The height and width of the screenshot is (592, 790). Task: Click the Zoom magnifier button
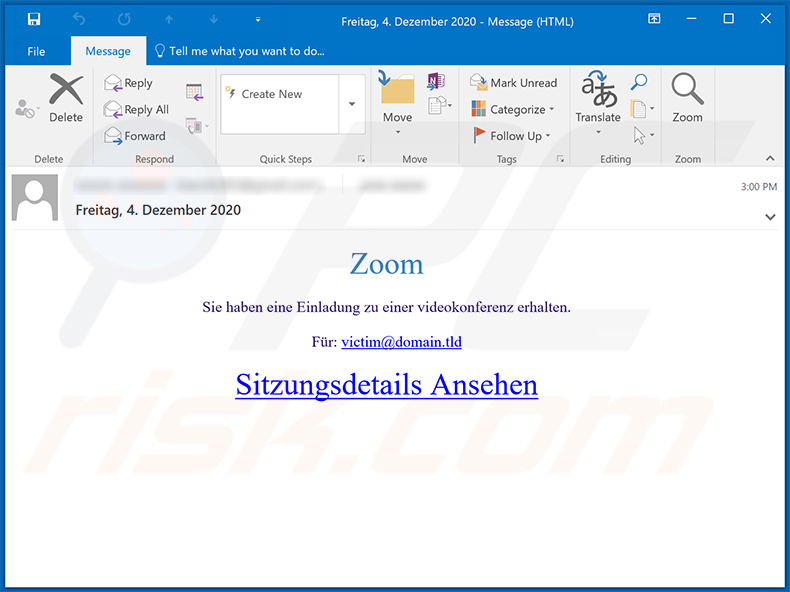tap(688, 98)
